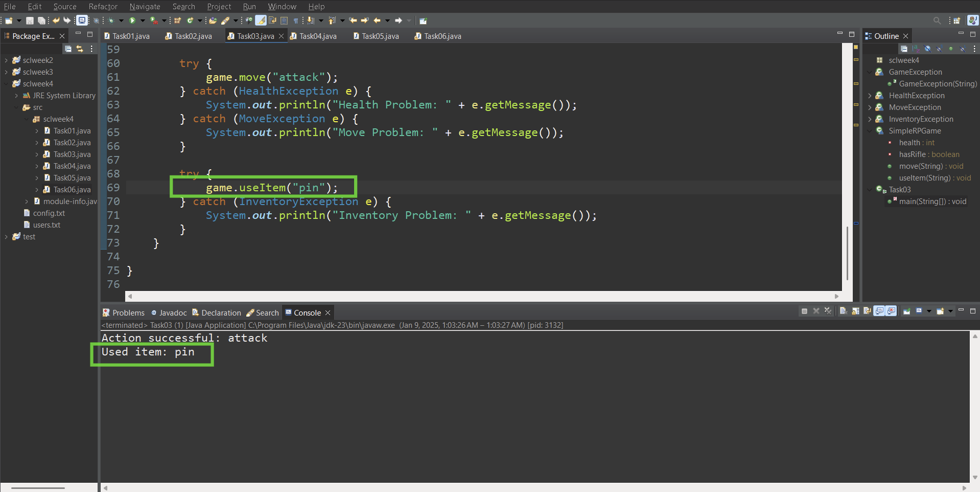Click Collapse All in Outline toolbar
Screen dimensions: 980x492
coord(904,49)
